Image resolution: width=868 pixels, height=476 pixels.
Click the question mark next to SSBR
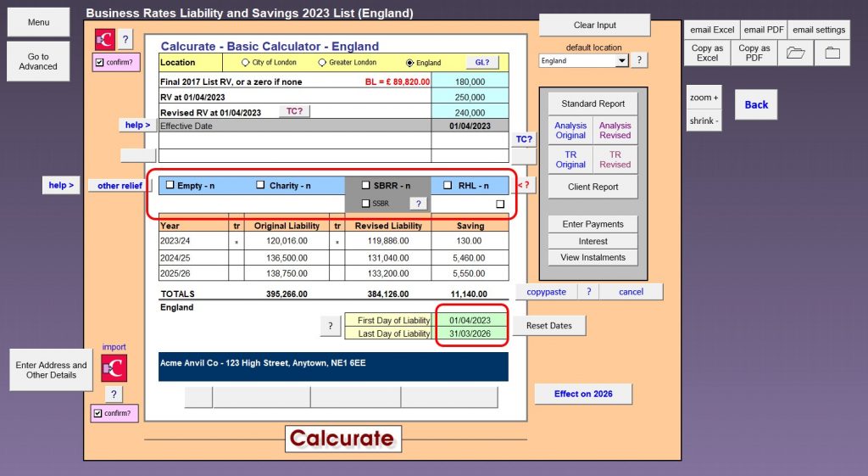click(x=417, y=204)
